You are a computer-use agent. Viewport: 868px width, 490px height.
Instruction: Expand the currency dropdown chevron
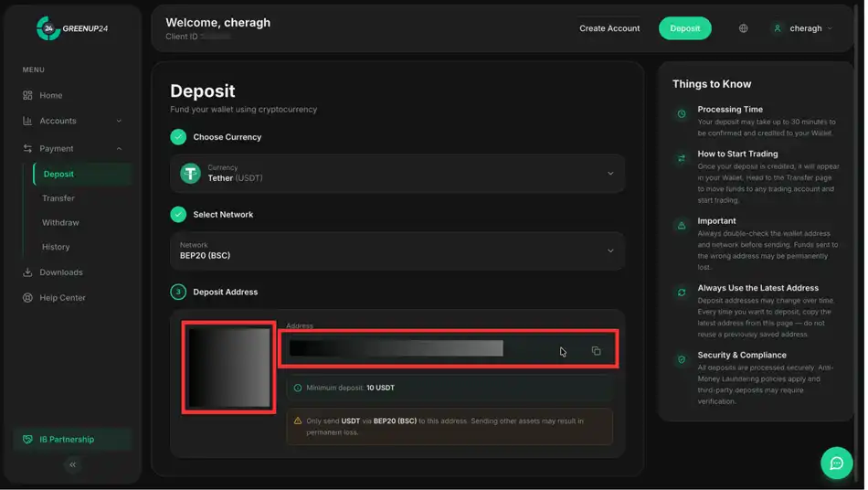coord(610,174)
